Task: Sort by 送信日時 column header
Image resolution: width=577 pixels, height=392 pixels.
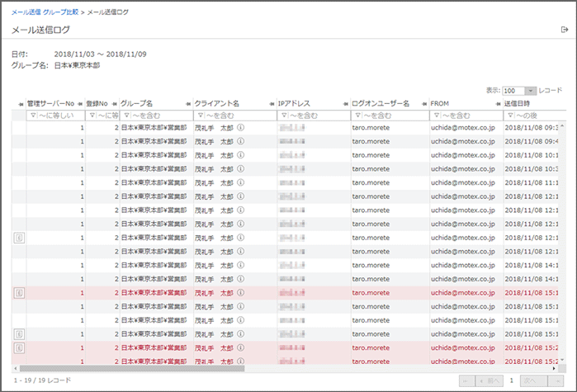Action: point(517,104)
